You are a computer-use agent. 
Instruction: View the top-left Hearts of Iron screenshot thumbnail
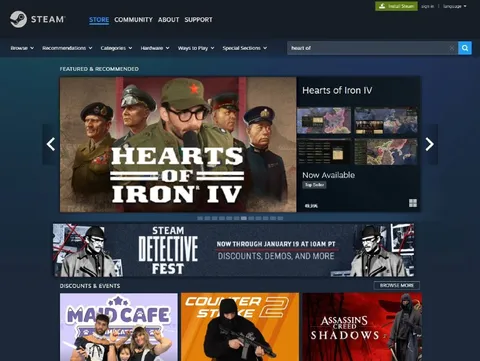tap(324, 121)
